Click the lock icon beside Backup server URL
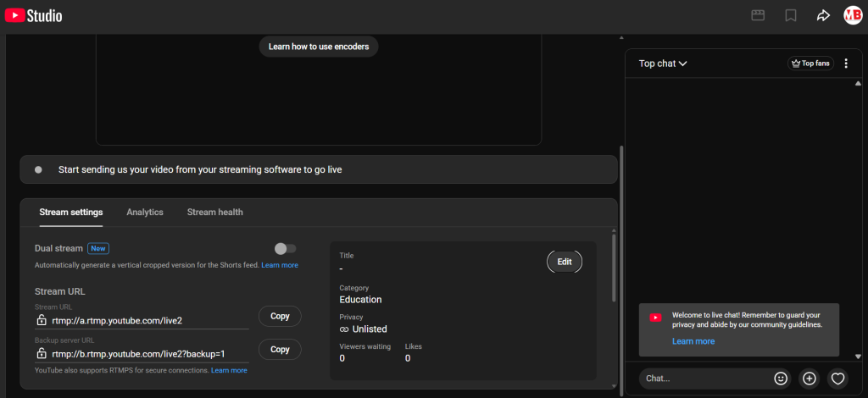This screenshot has height=398, width=868. coord(42,353)
